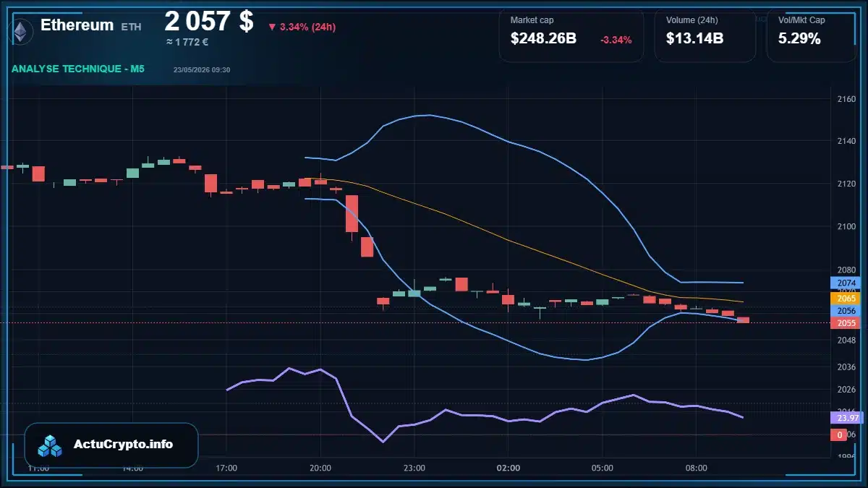Click the 2 057 $ price

point(209,22)
